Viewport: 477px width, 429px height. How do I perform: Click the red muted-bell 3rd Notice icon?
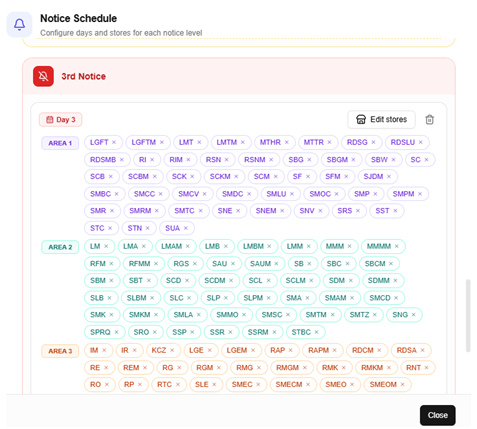point(43,76)
